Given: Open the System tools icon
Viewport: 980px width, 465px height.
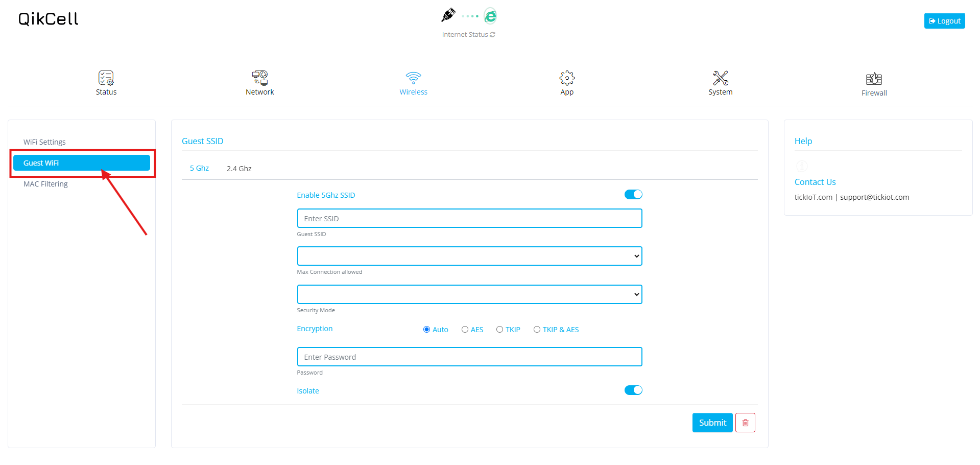Looking at the screenshot, I should pos(721,78).
